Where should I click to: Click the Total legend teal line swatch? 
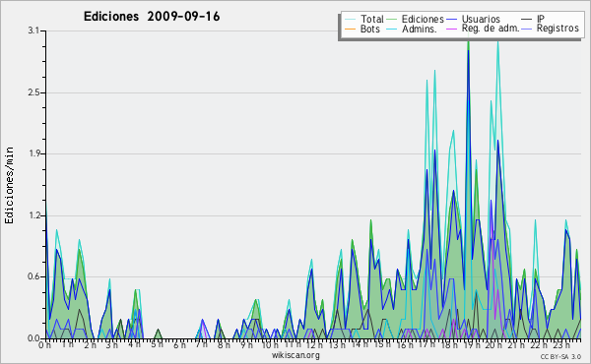click(350, 20)
